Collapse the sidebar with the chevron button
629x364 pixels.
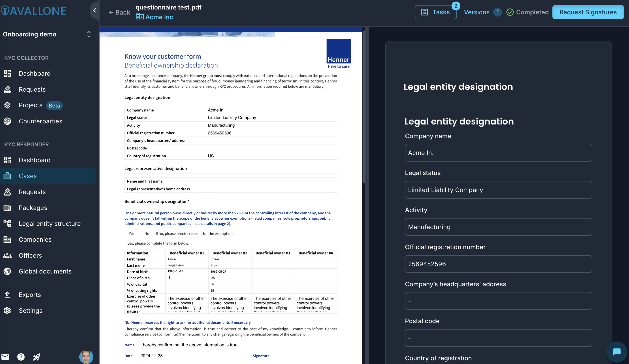click(95, 10)
